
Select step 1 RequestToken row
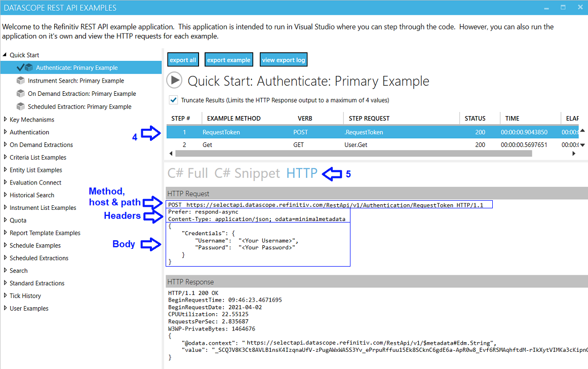click(x=373, y=132)
